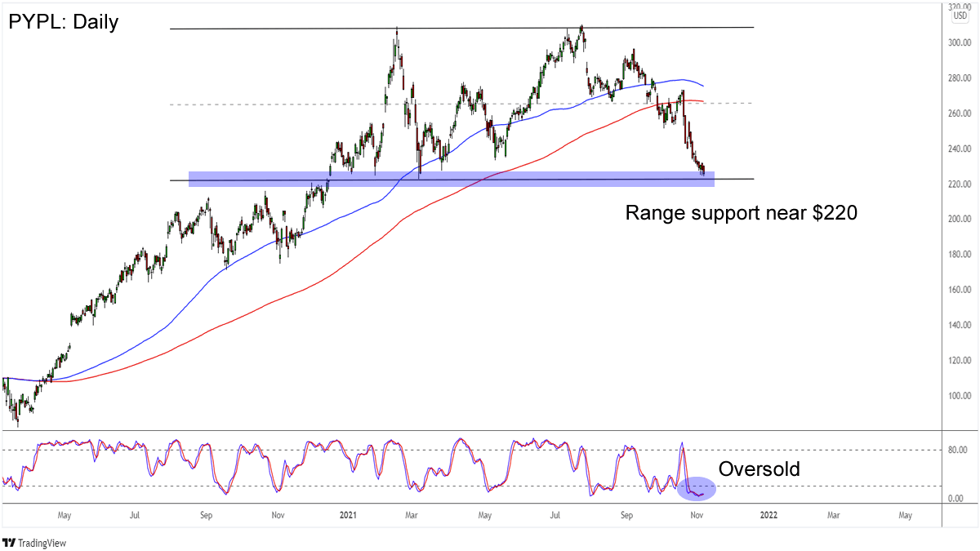
Task: Select the 'Range support near $220' annotation
Action: [741, 213]
